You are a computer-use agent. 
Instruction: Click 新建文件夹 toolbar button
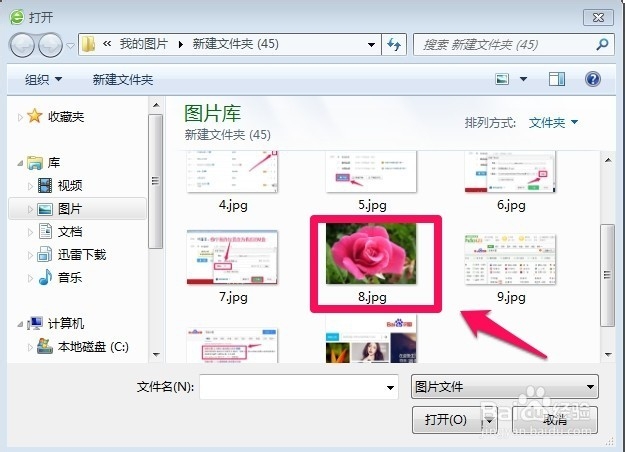pyautogui.click(x=123, y=80)
